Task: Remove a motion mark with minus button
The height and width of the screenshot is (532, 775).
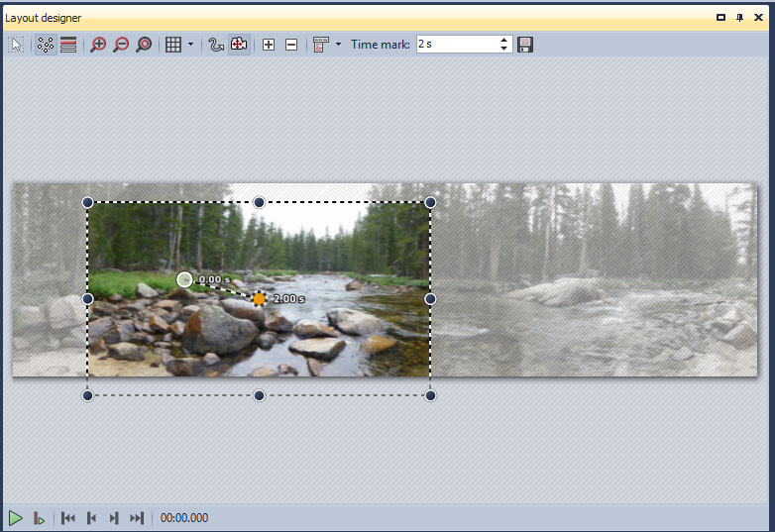Action: (x=291, y=45)
